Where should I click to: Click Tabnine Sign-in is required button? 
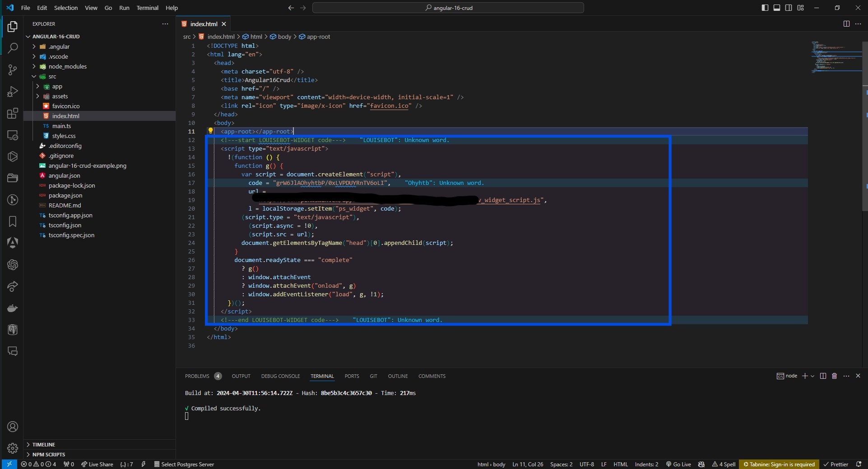[779, 464]
